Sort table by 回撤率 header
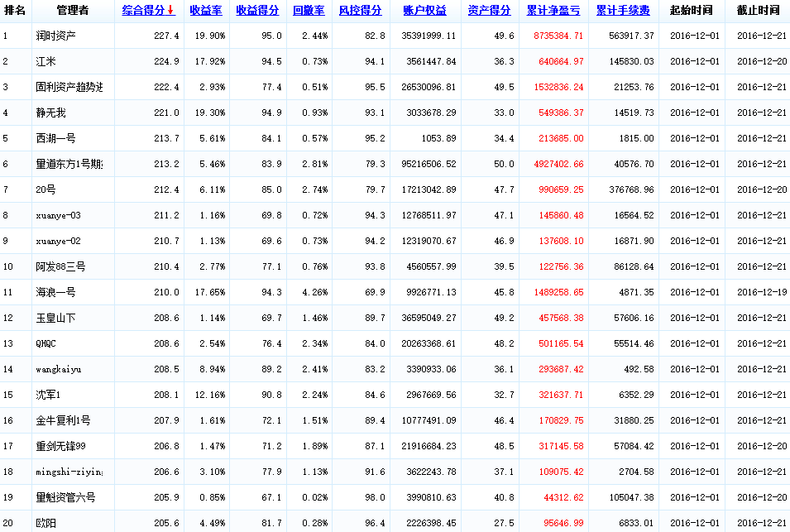This screenshot has height=532, width=790. tap(309, 10)
